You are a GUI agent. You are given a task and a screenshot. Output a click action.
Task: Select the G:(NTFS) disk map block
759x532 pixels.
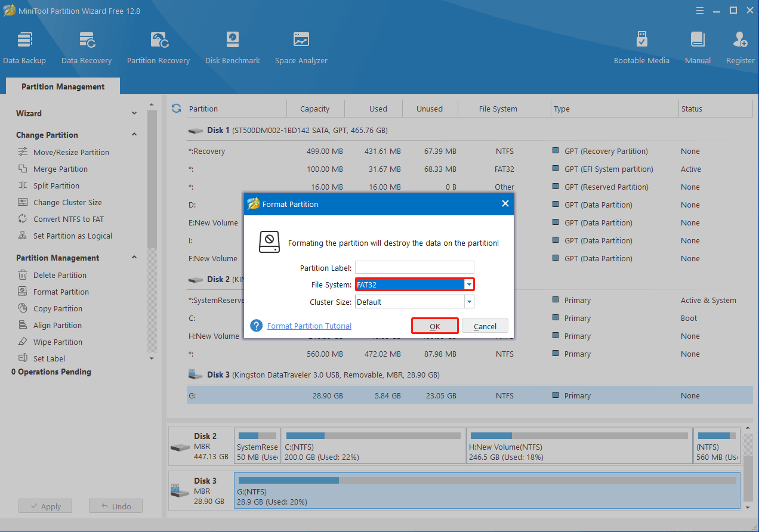coord(487,491)
